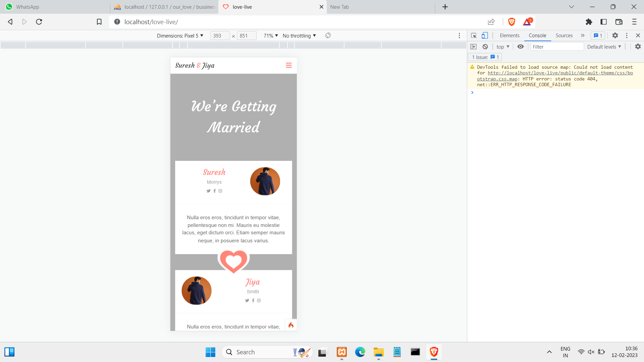Open the No throttling dropdown
Image resolution: width=644 pixels, height=362 pixels.
(299, 36)
